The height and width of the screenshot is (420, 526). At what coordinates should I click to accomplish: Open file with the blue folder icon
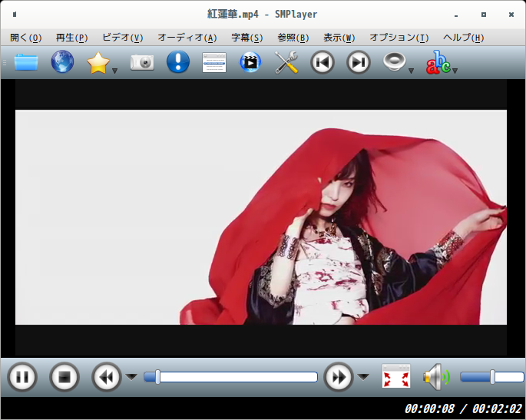click(26, 62)
